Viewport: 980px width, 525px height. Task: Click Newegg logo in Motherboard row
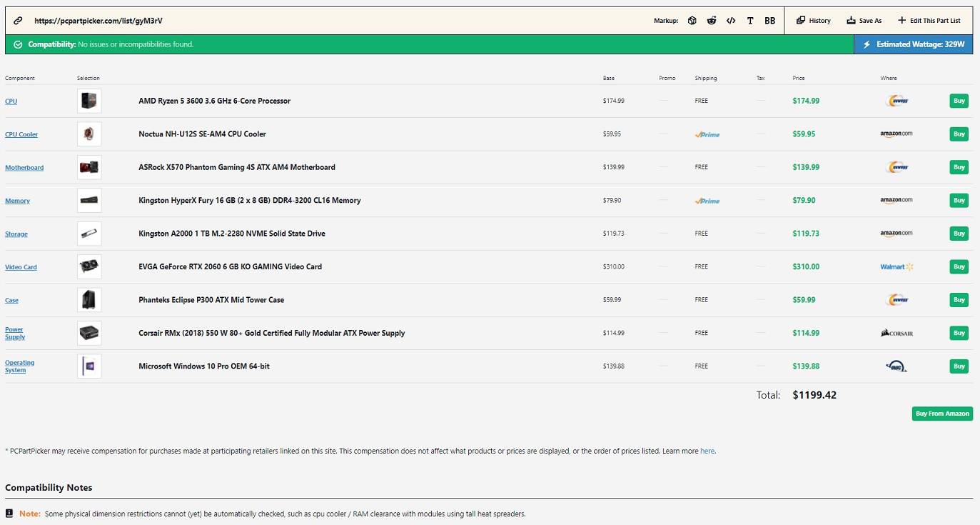pos(896,167)
